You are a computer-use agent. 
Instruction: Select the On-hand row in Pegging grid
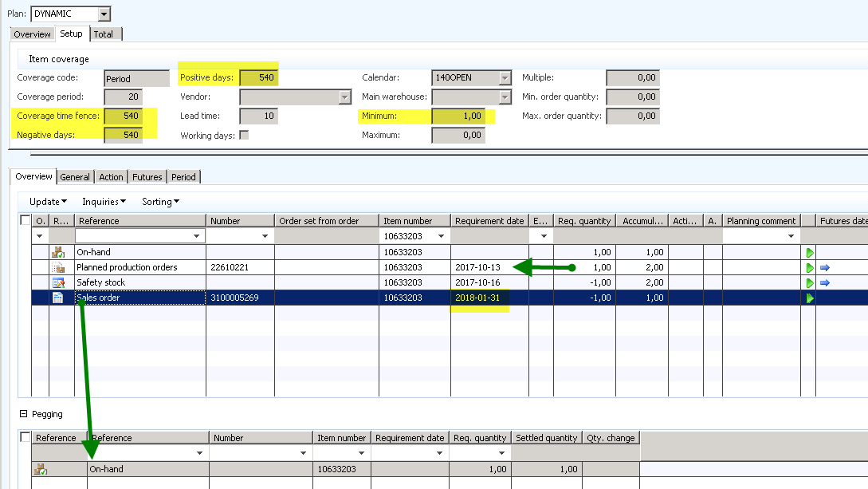coord(336,469)
